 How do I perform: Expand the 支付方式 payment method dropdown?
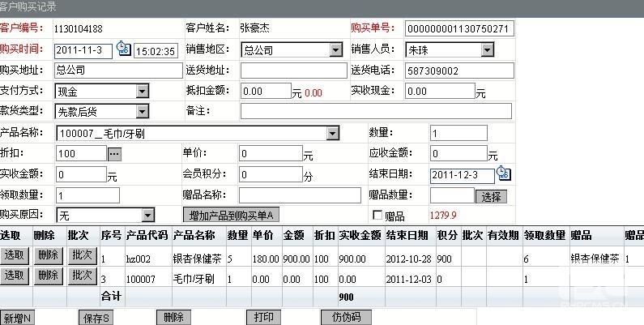click(x=142, y=92)
